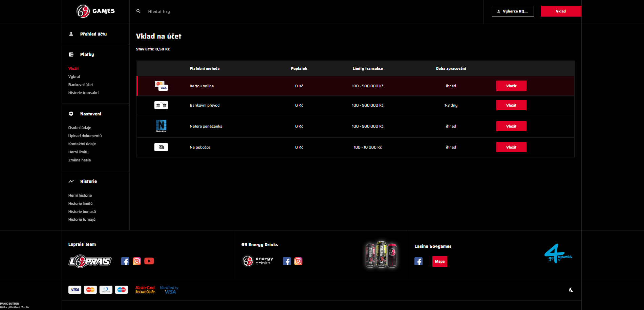The image size is (644, 310).
Task: Open Herní limity link
Action: pyautogui.click(x=78, y=152)
